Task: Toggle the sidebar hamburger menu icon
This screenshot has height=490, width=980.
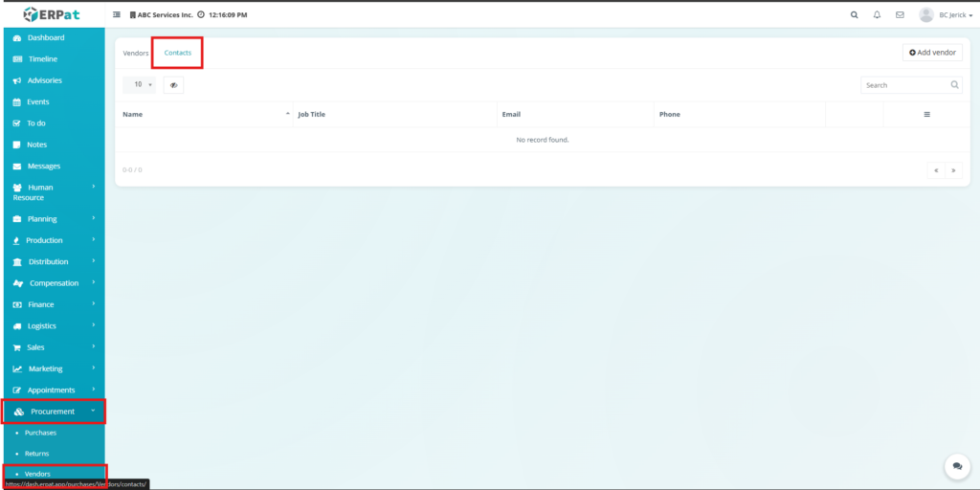Action: click(x=117, y=15)
